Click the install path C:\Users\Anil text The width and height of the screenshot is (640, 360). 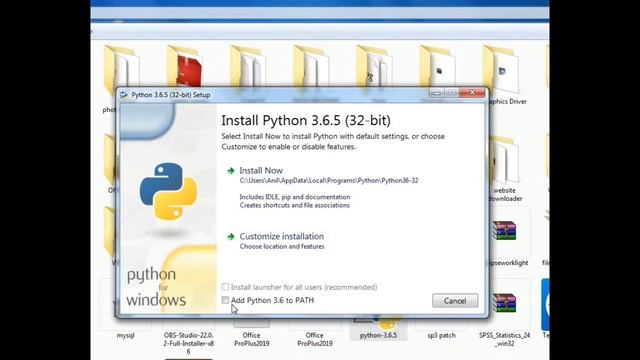coord(329,180)
